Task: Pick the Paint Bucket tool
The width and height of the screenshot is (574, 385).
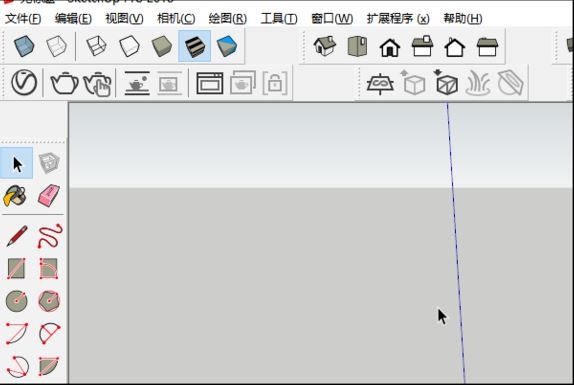Action: 15,196
